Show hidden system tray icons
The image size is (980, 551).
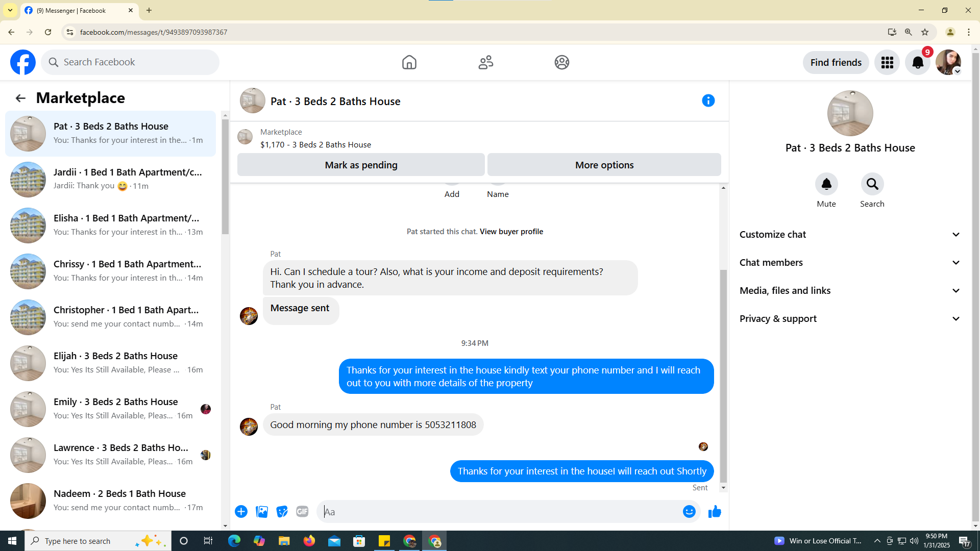[x=877, y=541]
